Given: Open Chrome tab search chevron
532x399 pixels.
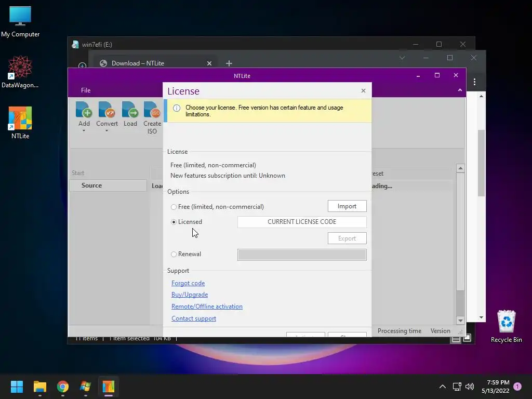Looking at the screenshot, I should click(402, 58).
